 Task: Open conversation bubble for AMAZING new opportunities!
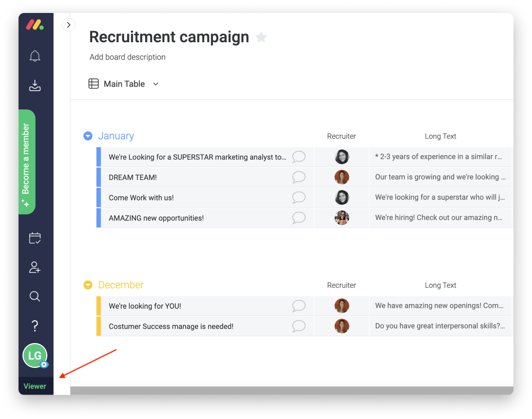pos(299,218)
